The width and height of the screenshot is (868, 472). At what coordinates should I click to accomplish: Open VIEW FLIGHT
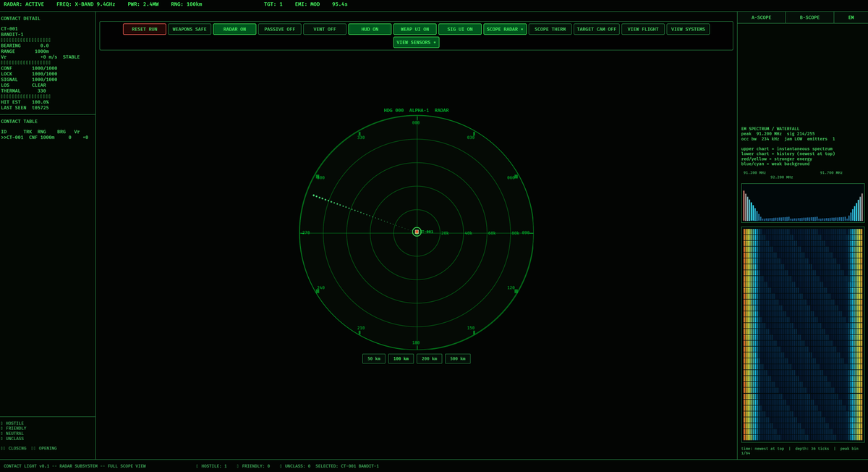tap(643, 30)
